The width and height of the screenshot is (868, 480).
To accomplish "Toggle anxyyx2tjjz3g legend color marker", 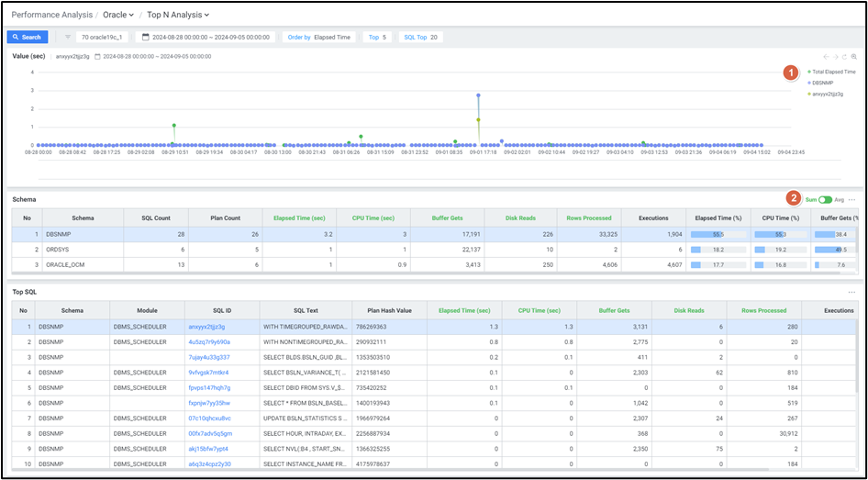I will coord(809,94).
